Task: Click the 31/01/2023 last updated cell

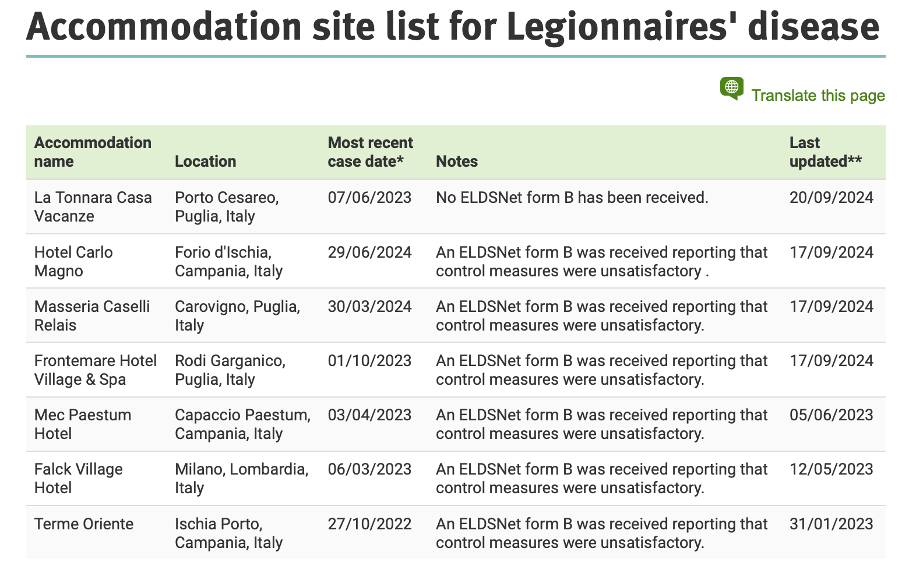Action: [831, 524]
